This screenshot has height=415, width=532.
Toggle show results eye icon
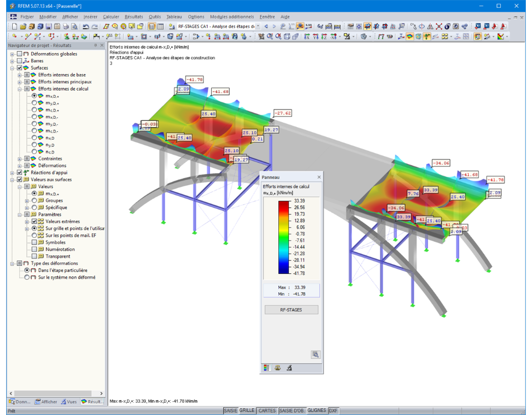300,26
